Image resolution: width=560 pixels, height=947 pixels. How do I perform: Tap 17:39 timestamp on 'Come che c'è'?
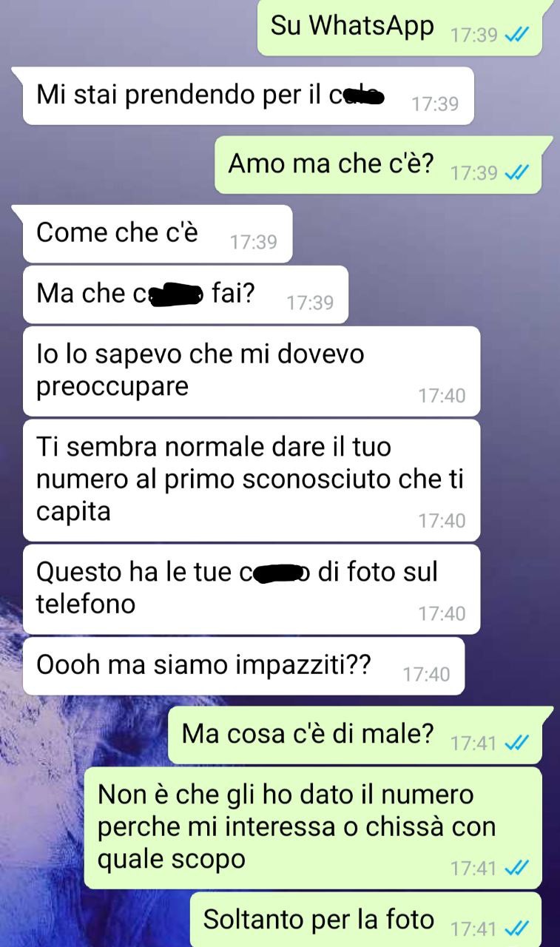coord(254,242)
